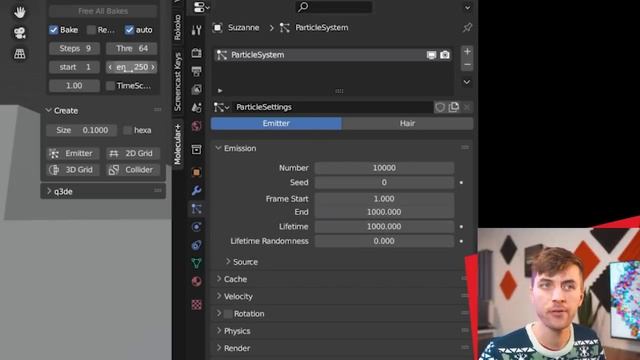Toggle the Re... checkbox beside Bake
The width and height of the screenshot is (640, 360).
coord(91,30)
